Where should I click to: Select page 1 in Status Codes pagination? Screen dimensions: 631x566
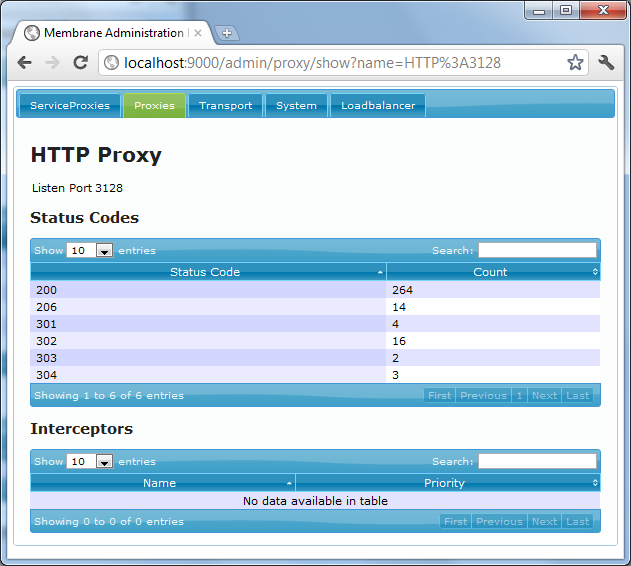point(520,396)
